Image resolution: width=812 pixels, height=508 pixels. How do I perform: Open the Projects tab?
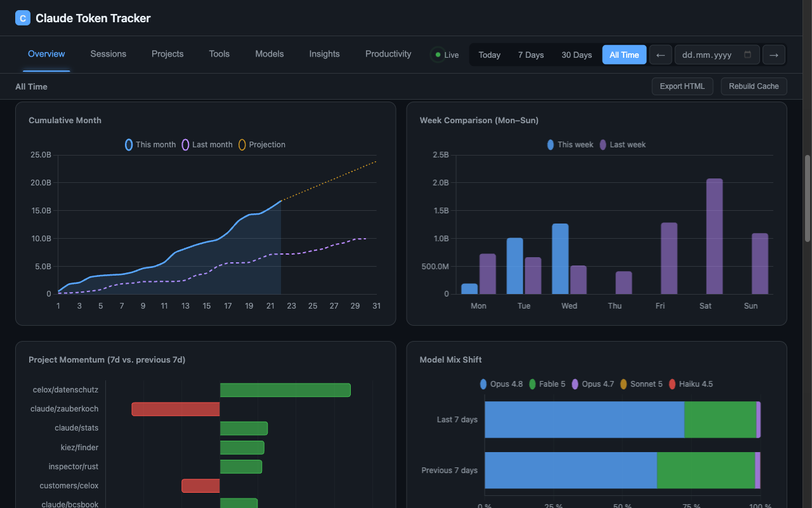click(x=167, y=54)
